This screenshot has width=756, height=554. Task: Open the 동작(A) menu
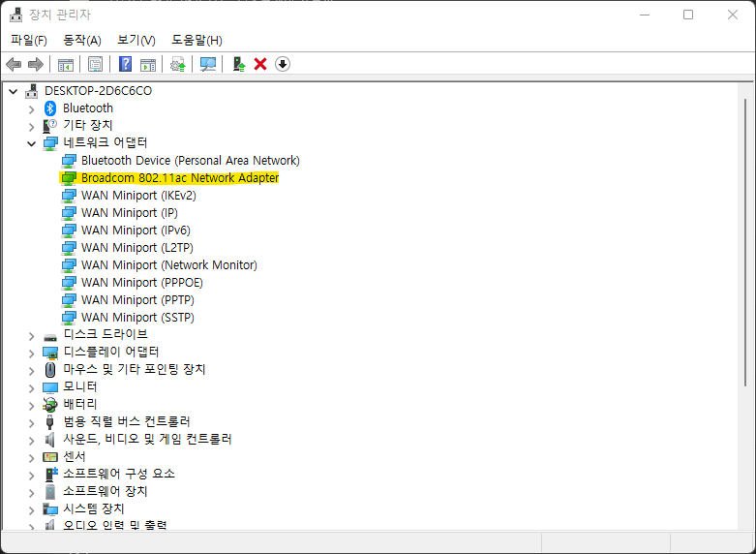point(82,40)
